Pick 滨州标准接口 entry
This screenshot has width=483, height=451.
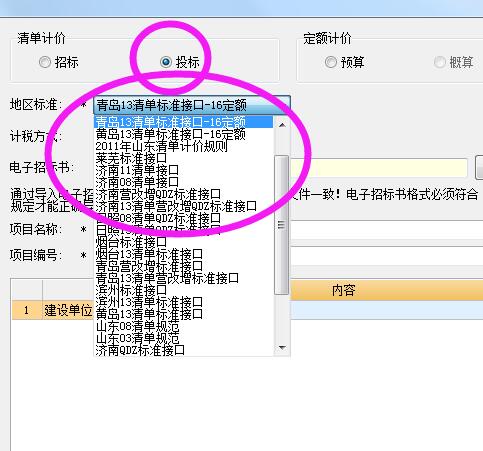point(183,290)
